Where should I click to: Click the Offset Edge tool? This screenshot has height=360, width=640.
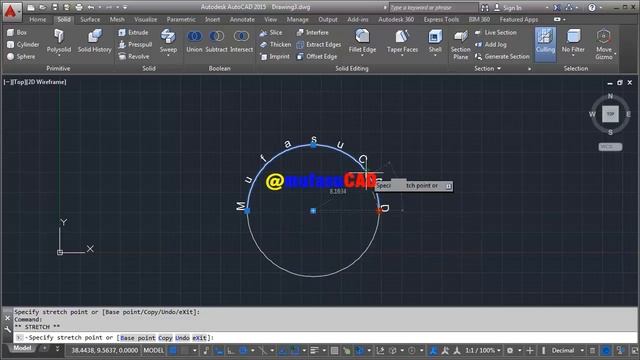click(317, 57)
